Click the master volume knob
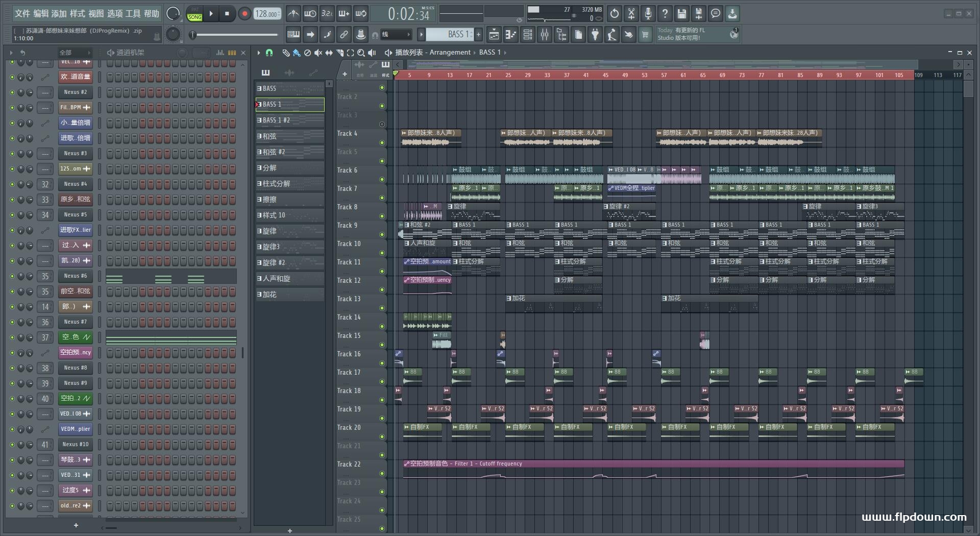Viewport: 980px width, 536px height. 173,14
